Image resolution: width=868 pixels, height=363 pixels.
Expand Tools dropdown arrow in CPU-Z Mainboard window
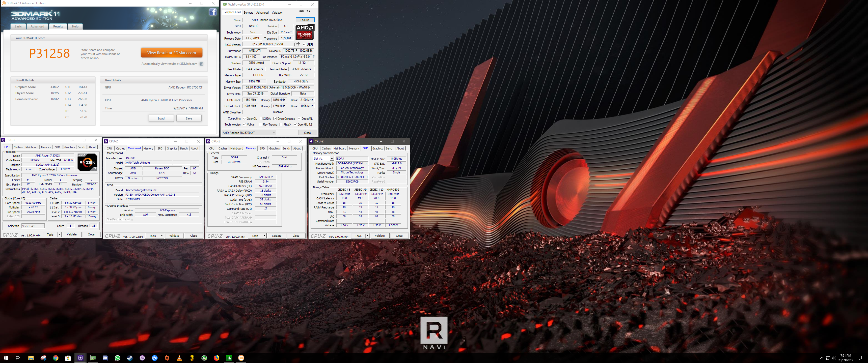coord(162,236)
